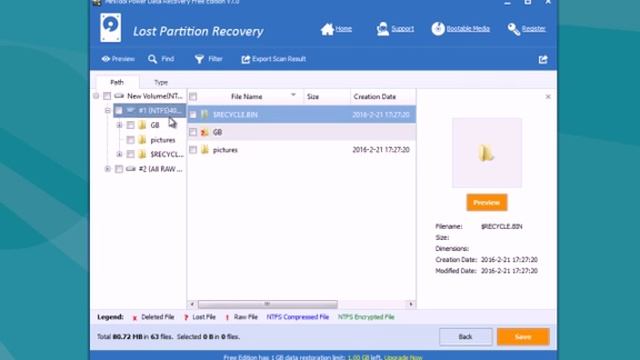Click the #2 All RAW drive icon
Image resolution: width=640 pixels, height=360 pixels.
click(x=131, y=169)
